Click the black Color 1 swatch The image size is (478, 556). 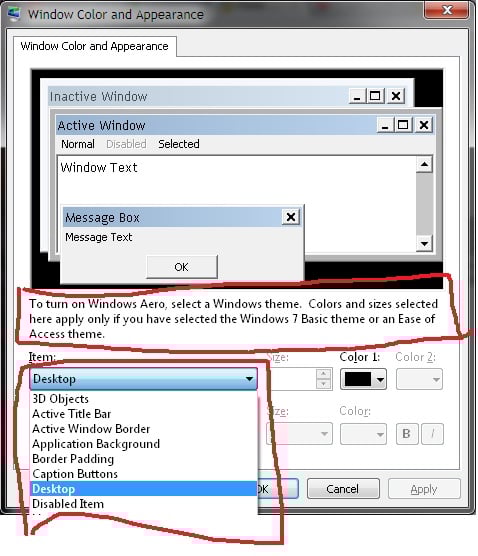(358, 379)
